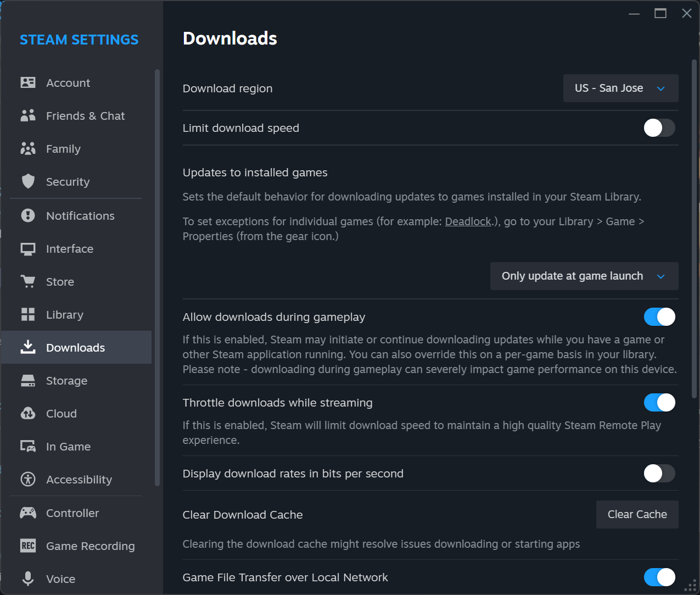
Task: Open the US - San Jose region dropdown
Action: (620, 88)
